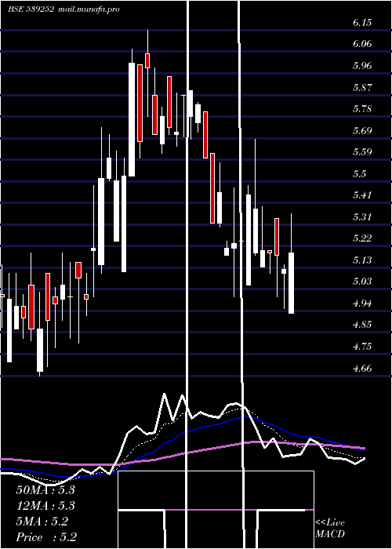This screenshot has width=392, height=549.
Task: Click the BSE 539252 ticker label
Action: [31, 9]
